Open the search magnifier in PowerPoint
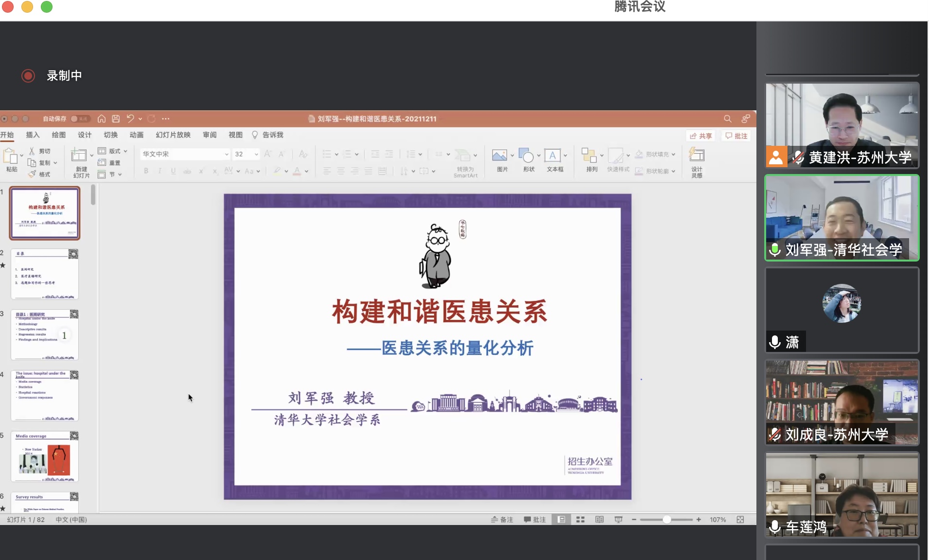 727,119
